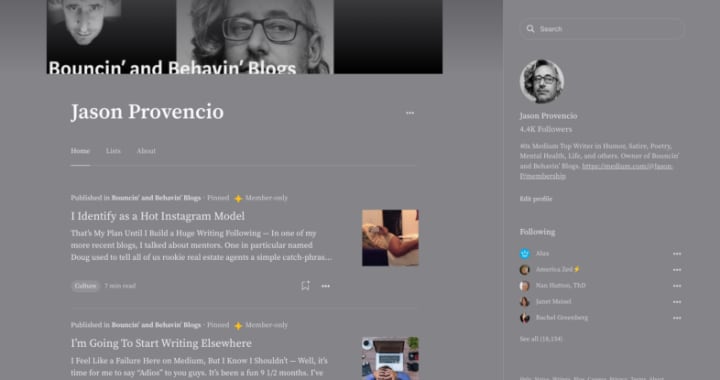Open America Zed in Following list
This screenshot has width=720, height=380.
[x=558, y=269]
